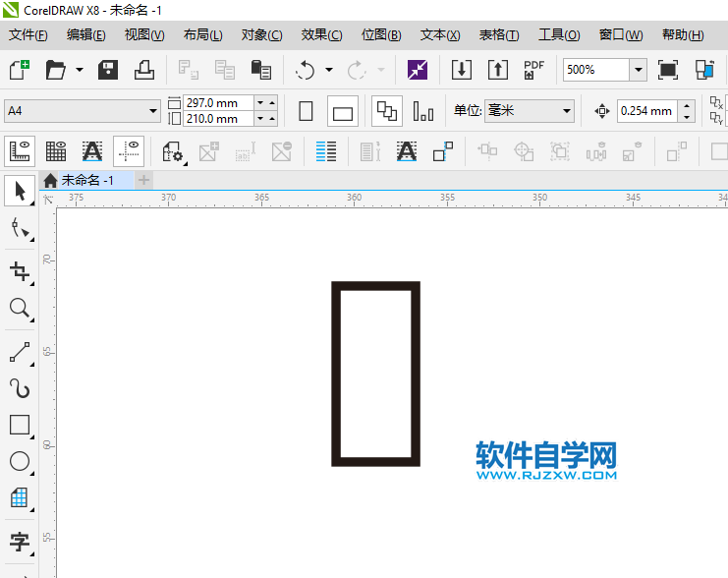Screen dimensions: 728x578
Task: Switch to the 未命名 -1 document tab
Action: [x=86, y=180]
